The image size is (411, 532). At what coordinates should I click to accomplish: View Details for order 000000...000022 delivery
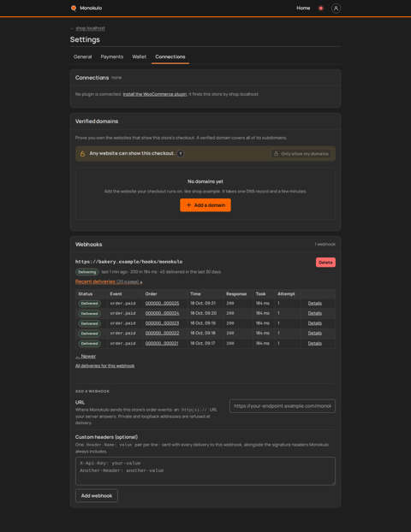click(x=314, y=334)
